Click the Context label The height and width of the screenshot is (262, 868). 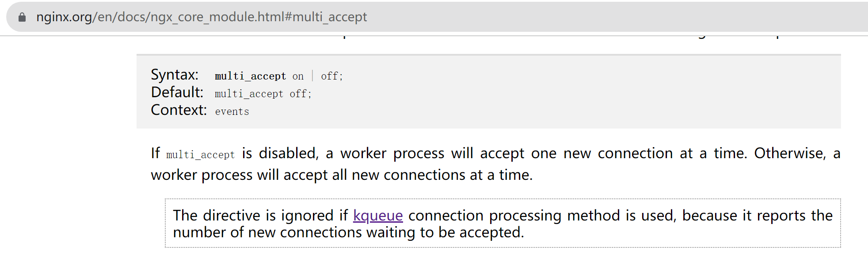pos(179,110)
